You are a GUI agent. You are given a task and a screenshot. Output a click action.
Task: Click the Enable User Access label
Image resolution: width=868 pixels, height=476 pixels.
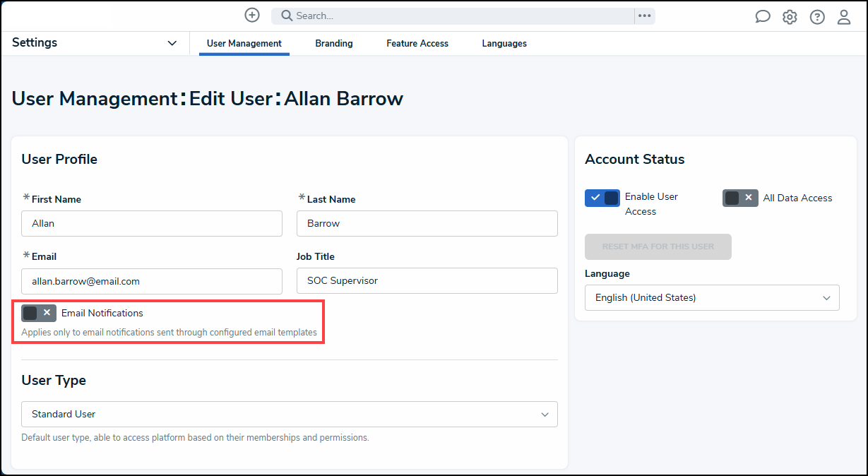pos(651,204)
